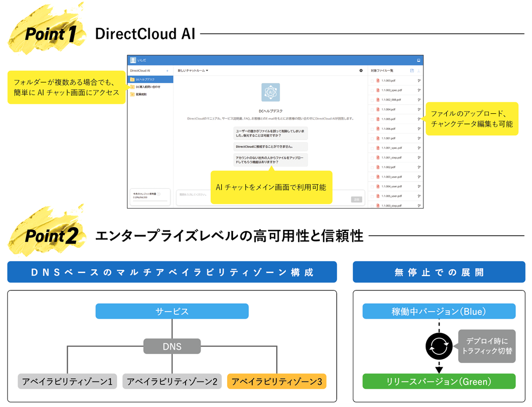Screen dimensions: 532x407
Task: Tick the checkbox next to 1.1.005.pdf
Action: [372, 119]
